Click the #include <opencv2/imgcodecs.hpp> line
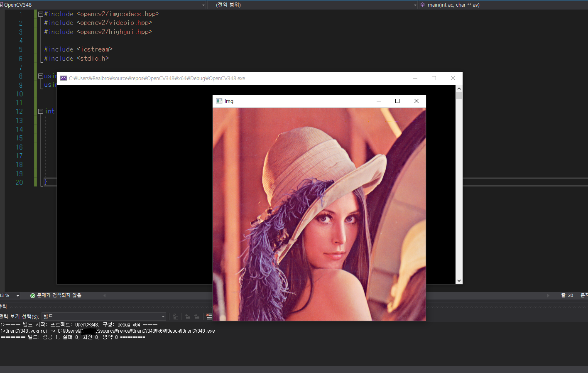The width and height of the screenshot is (588, 373). [102, 14]
